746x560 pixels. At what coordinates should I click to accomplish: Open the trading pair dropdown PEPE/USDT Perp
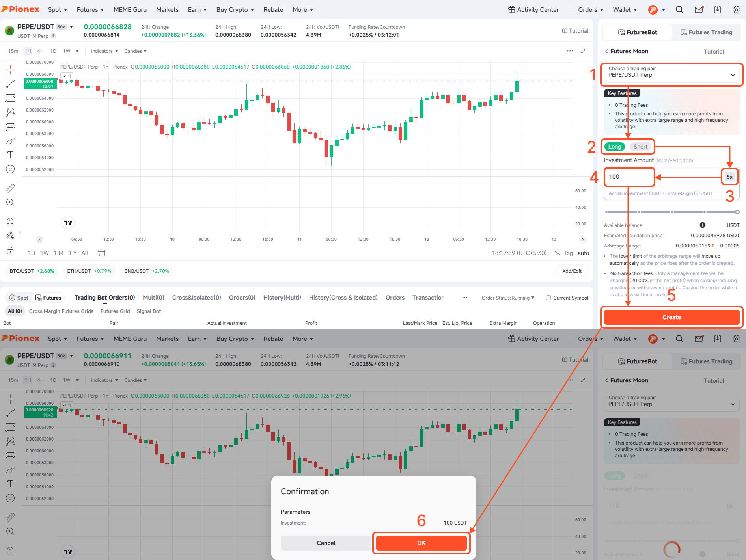tap(671, 75)
